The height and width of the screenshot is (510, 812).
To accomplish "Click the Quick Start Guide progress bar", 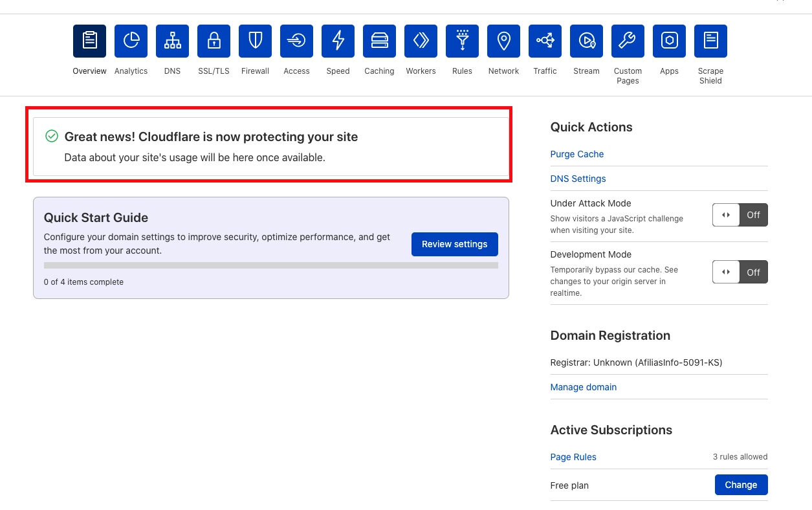I will click(271, 265).
